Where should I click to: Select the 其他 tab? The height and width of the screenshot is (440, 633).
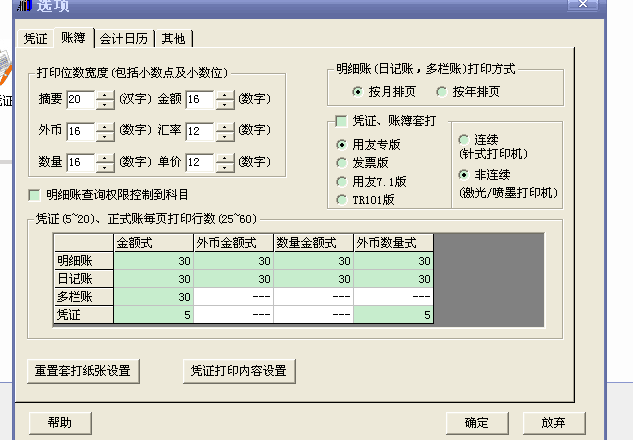(x=173, y=39)
